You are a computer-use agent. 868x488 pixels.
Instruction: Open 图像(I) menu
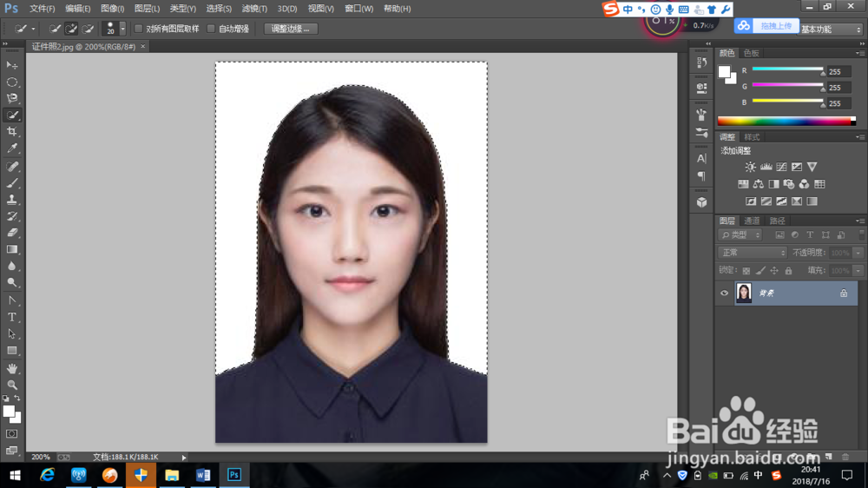(112, 9)
